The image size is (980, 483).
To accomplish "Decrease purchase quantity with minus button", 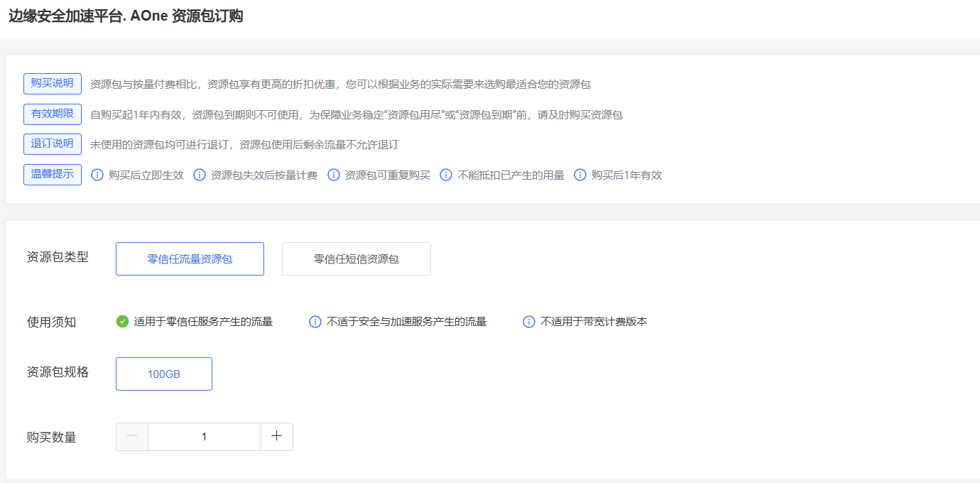I will 132,437.
